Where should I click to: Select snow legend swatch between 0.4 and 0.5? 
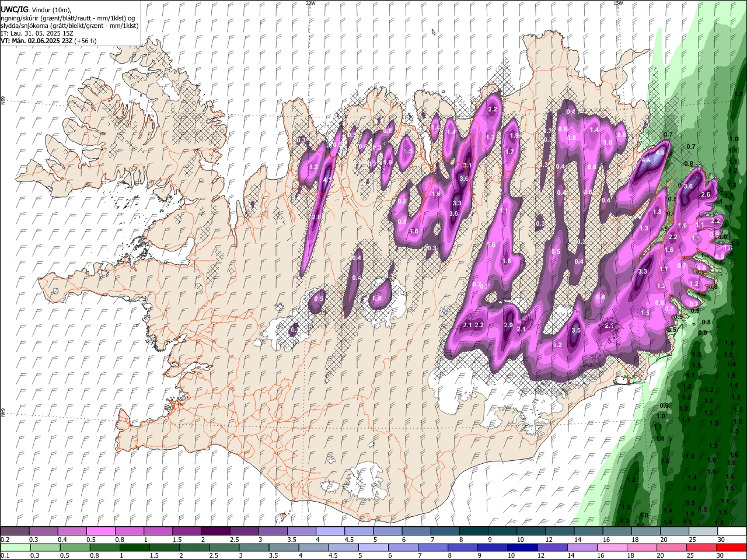pyautogui.click(x=72, y=531)
